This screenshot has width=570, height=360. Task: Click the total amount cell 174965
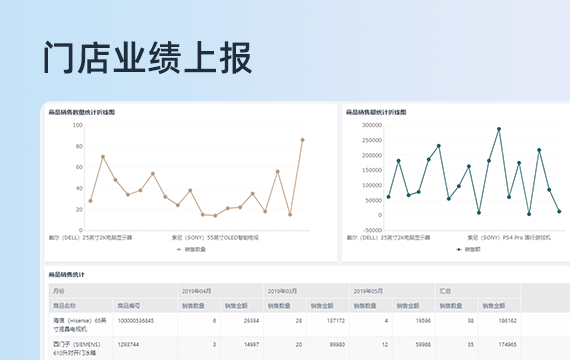(x=507, y=344)
